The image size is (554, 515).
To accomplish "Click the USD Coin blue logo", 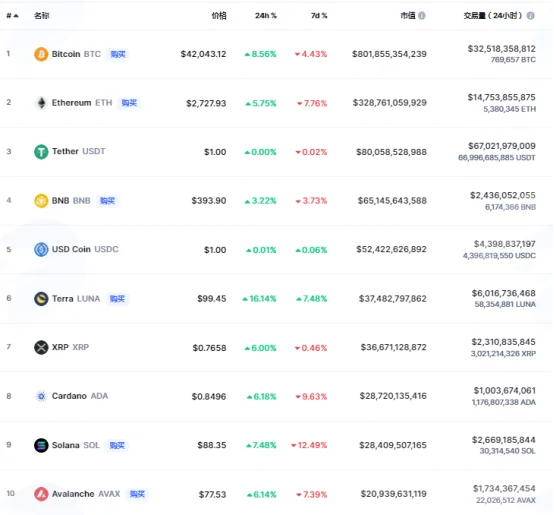I will pyautogui.click(x=41, y=249).
